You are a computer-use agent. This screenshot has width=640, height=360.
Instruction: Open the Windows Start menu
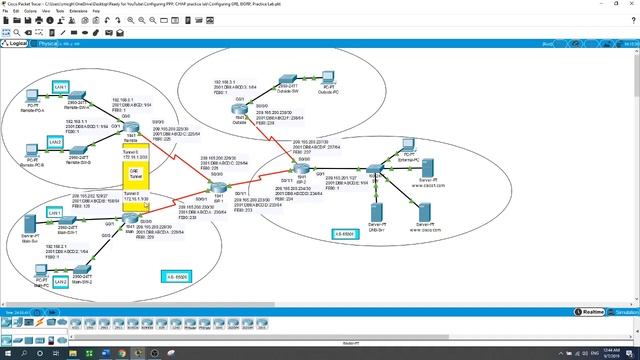pos(7,353)
